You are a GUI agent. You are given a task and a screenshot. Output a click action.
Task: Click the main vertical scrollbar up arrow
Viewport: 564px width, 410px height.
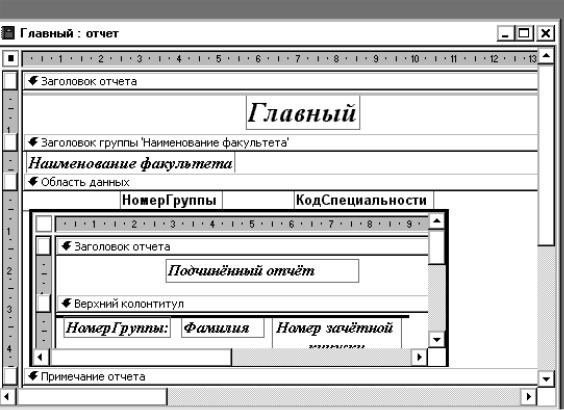point(546,56)
